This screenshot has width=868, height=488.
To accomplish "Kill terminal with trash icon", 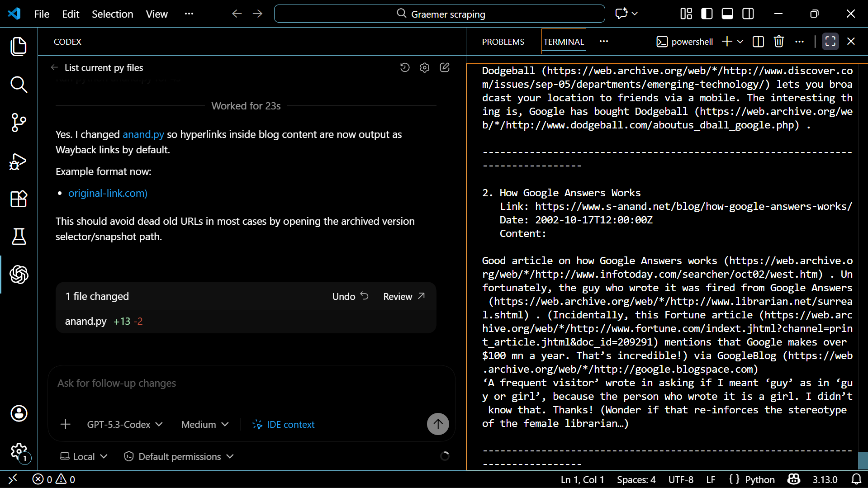I will click(778, 42).
